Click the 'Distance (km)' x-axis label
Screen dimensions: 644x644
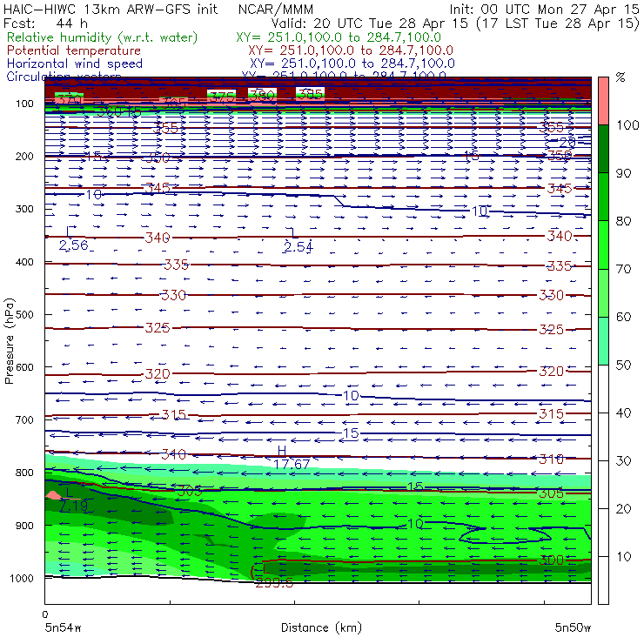pos(321,627)
